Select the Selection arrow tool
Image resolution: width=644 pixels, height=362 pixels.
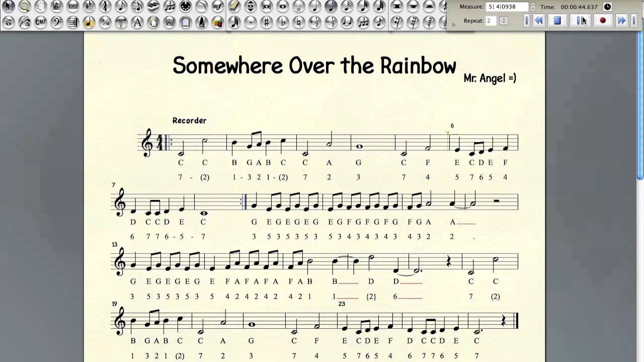click(9, 6)
